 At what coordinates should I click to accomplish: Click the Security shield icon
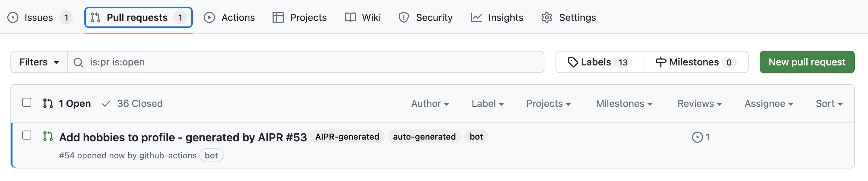click(x=403, y=17)
